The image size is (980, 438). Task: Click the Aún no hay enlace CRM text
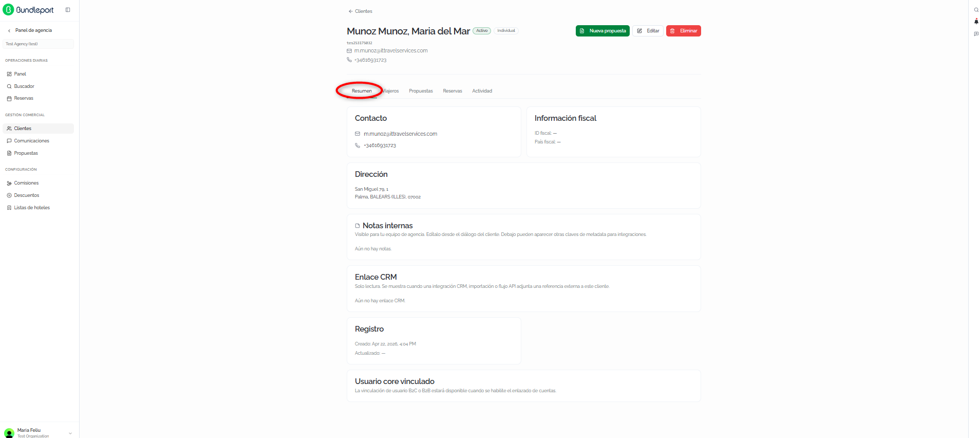[x=380, y=301]
